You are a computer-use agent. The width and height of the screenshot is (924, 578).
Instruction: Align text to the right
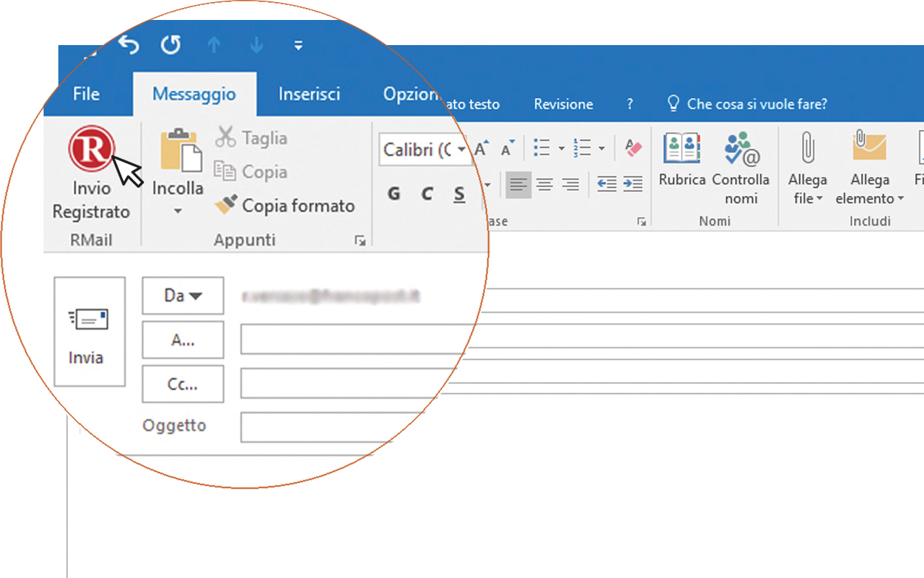click(x=570, y=185)
